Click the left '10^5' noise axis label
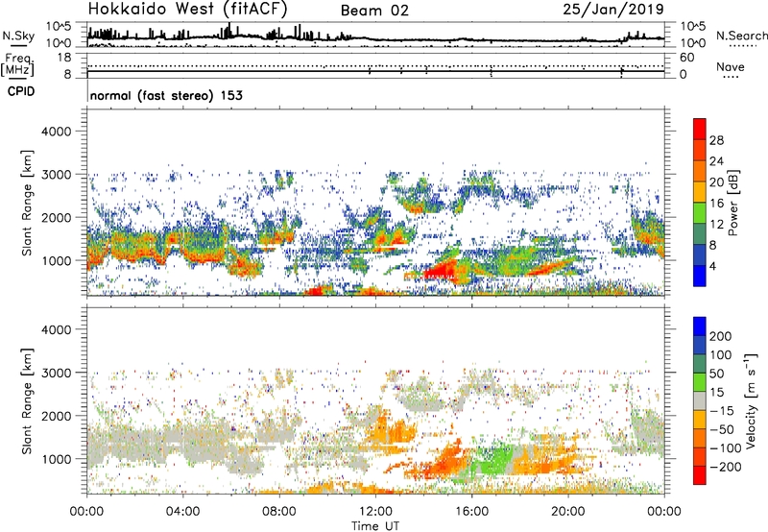Image resolution: width=768 pixels, height=532 pixels. [x=59, y=26]
